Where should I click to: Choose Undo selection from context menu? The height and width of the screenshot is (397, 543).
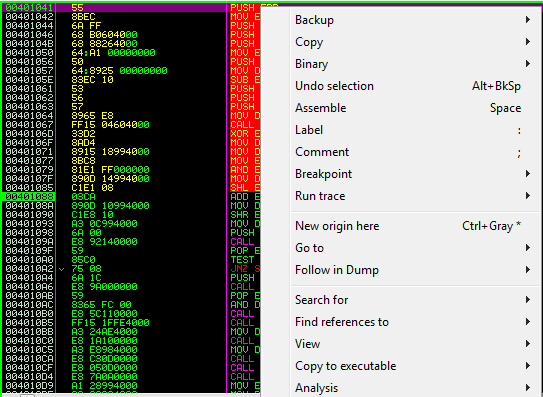point(414,86)
